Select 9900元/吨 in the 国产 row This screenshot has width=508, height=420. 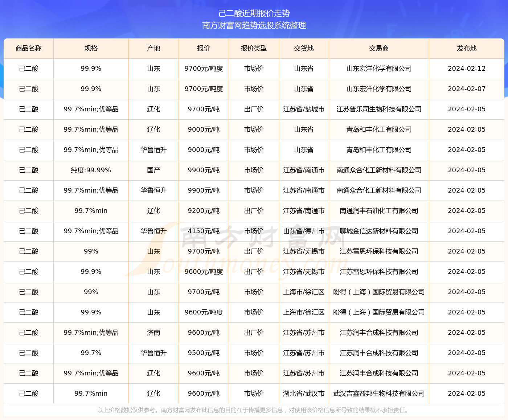(204, 170)
